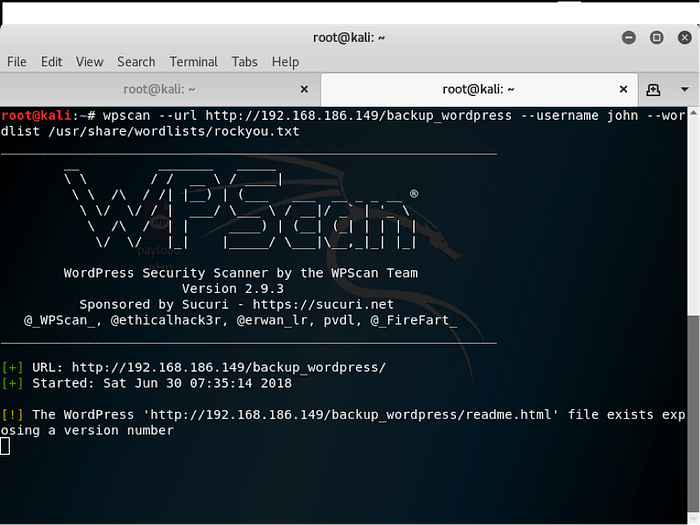This screenshot has width=700, height=525.
Task: Click the terminal's vertical scrollbar
Action: pos(693,250)
